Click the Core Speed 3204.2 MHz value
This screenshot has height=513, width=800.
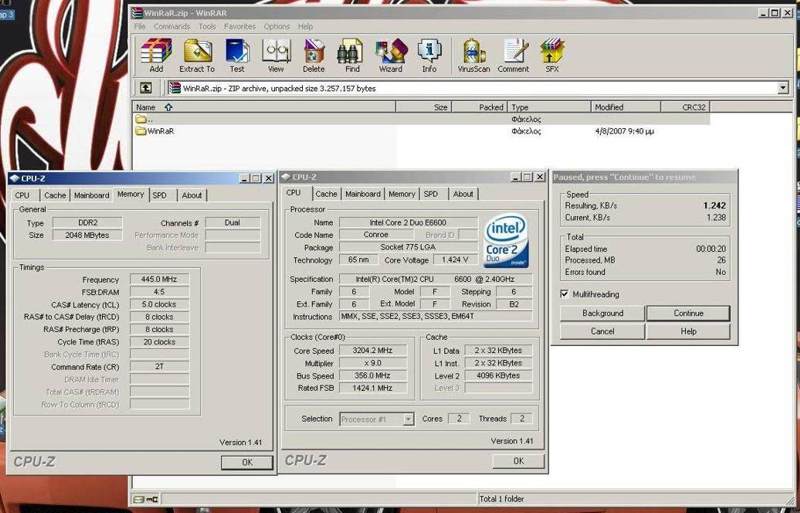[373, 351]
